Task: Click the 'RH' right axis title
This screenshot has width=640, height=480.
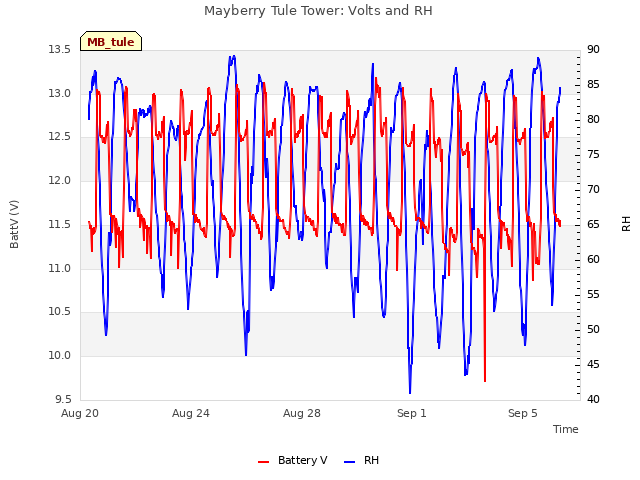Action: tap(626, 224)
